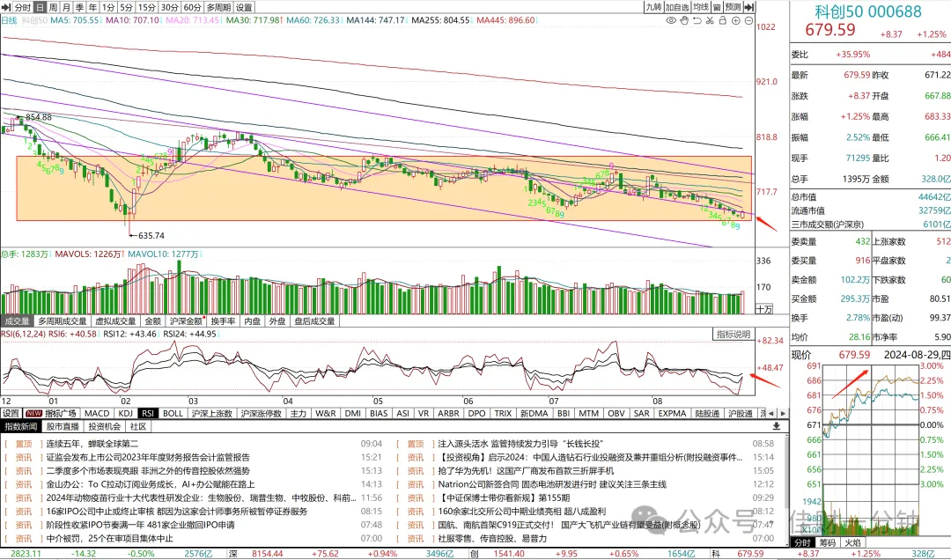Select the 筹码 tab under intraday chart
This screenshot has width=951, height=560.
(827, 542)
